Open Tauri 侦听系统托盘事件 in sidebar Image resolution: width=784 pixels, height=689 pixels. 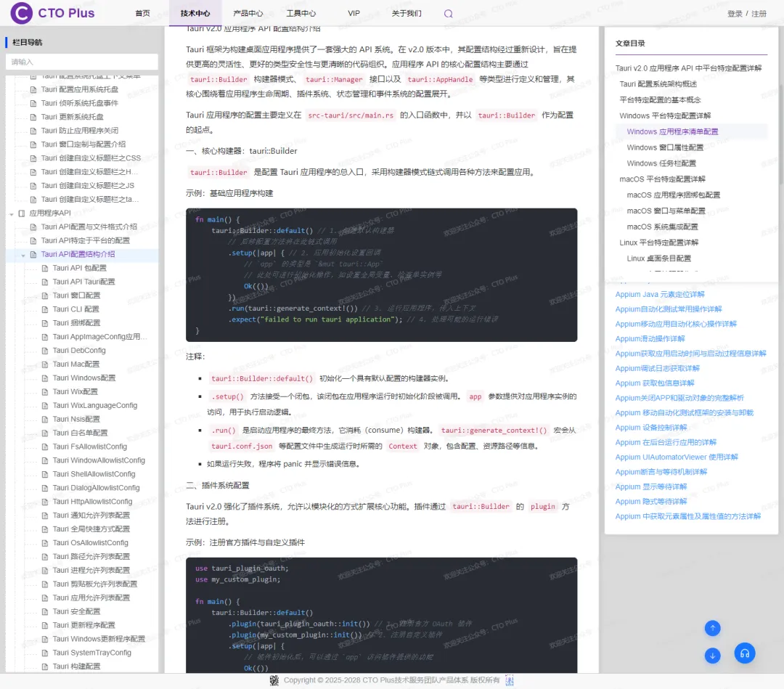pos(80,103)
